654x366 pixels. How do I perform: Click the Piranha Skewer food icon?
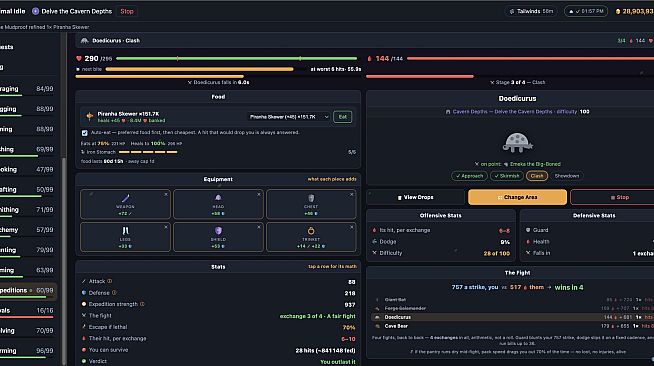89,116
